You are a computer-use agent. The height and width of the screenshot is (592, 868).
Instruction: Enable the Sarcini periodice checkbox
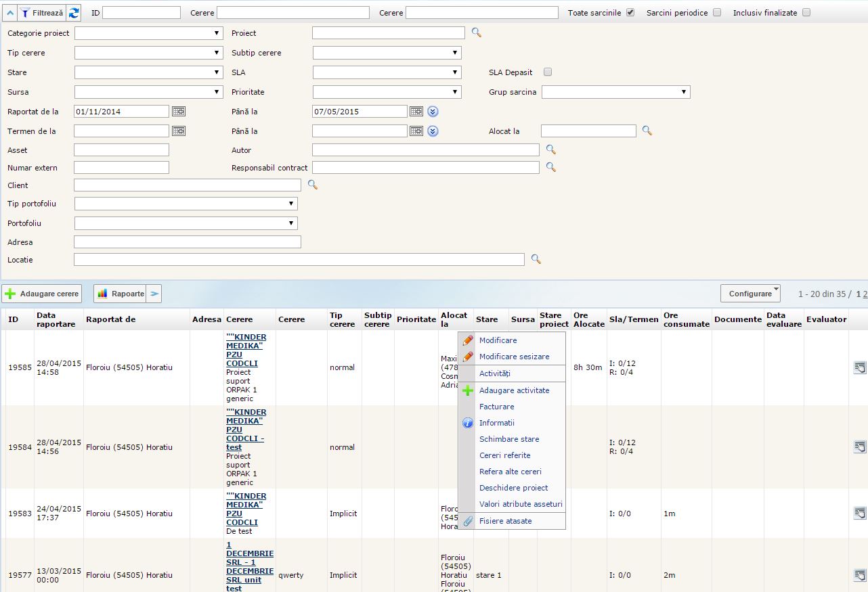(717, 12)
